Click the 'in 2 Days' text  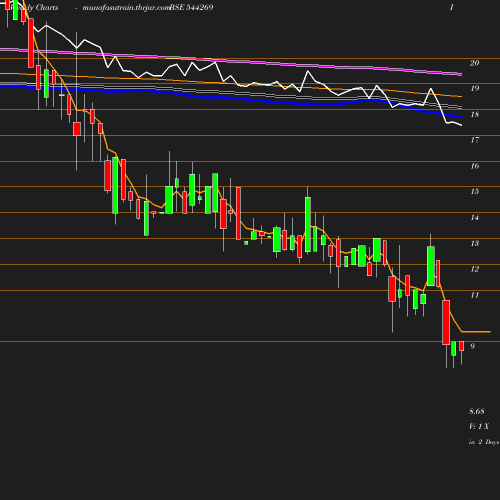pos(484,442)
